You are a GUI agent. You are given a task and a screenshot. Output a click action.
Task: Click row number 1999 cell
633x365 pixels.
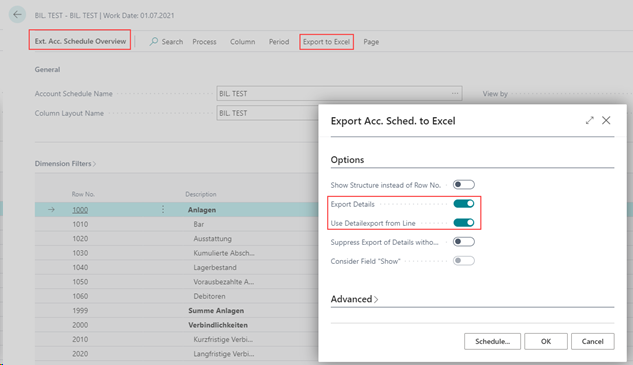pyautogui.click(x=80, y=310)
